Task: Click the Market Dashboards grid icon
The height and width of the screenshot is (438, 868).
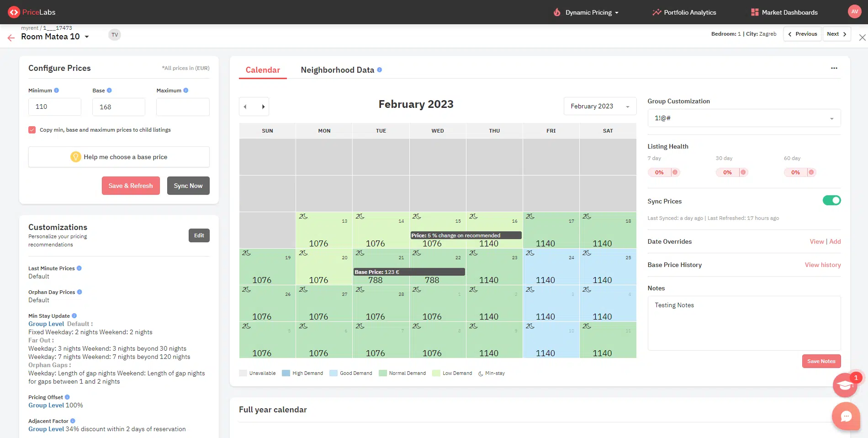Action: (x=754, y=12)
